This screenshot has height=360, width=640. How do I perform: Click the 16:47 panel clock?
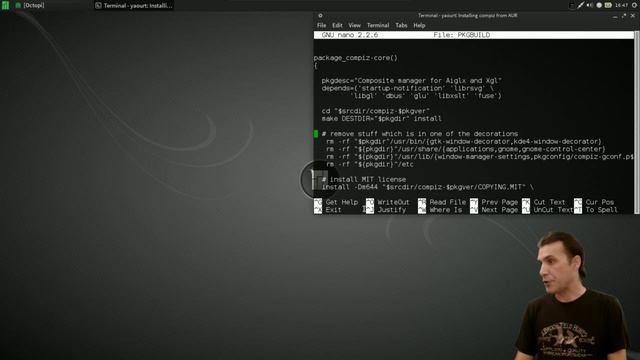[621, 5]
